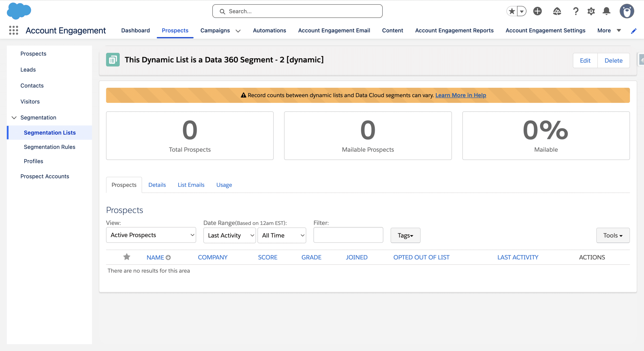Open the App Launcher grid icon
644x351 pixels.
(x=14, y=30)
